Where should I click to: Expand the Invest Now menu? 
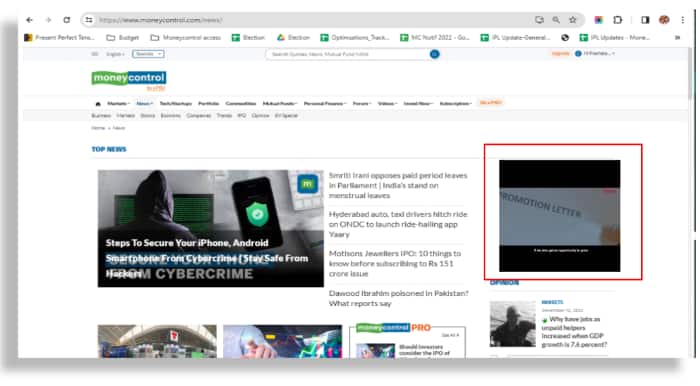418,104
